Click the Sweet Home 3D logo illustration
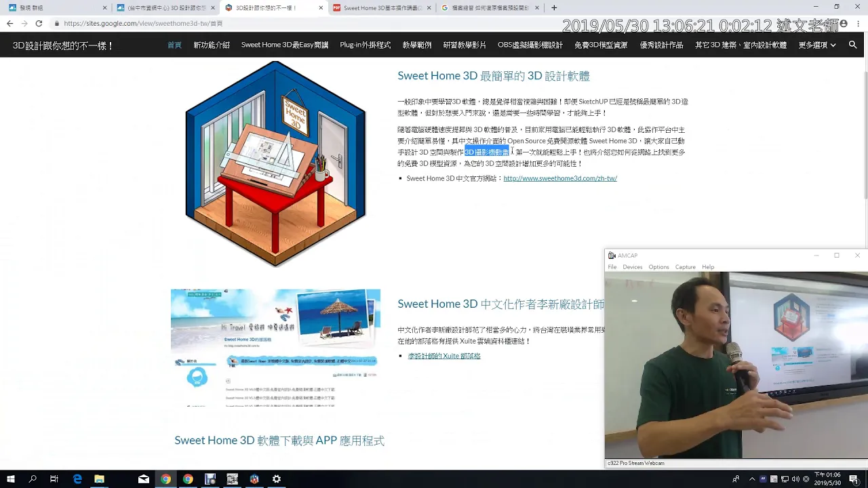 (275, 164)
